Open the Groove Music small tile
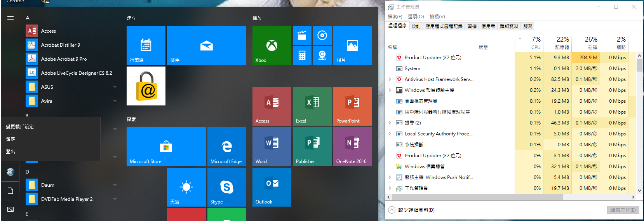 tap(322, 35)
